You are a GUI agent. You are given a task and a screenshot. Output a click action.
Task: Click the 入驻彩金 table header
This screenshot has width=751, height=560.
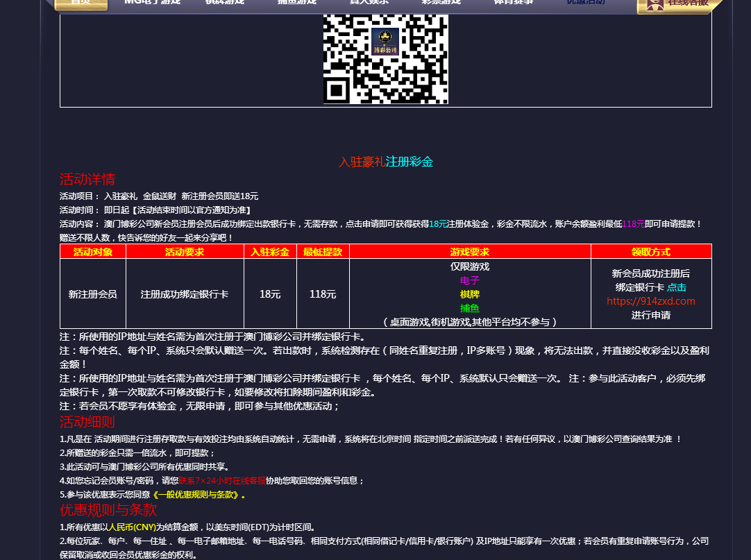coord(270,252)
